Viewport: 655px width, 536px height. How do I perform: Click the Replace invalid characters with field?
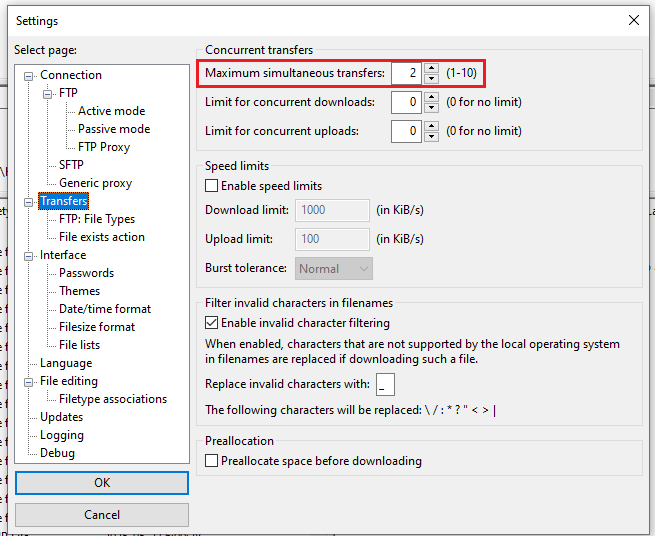[386, 385]
